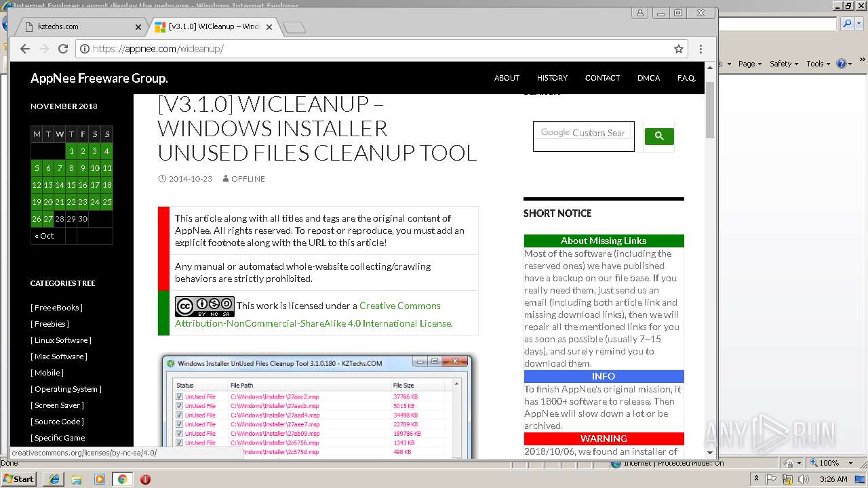Open the FreeeBooks category
This screenshot has height=488, width=868.
point(56,308)
